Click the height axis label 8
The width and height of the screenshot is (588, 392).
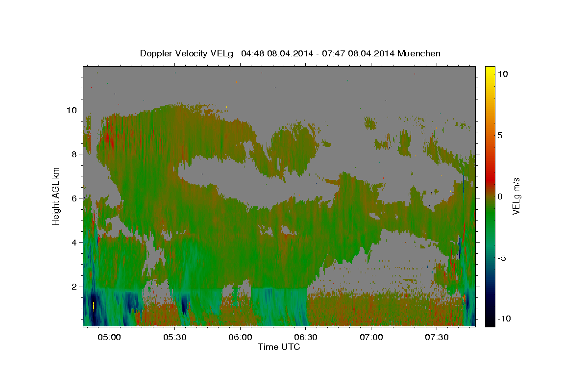pyautogui.click(x=75, y=154)
